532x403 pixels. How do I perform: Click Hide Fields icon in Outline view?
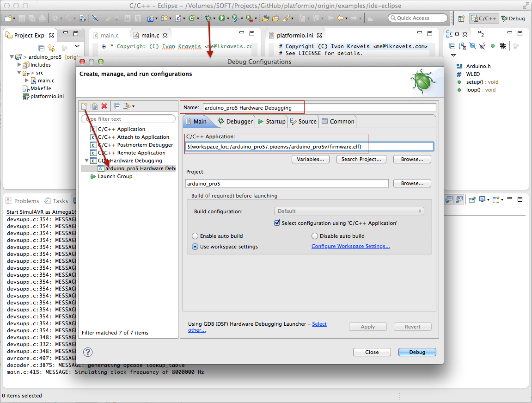click(472, 46)
